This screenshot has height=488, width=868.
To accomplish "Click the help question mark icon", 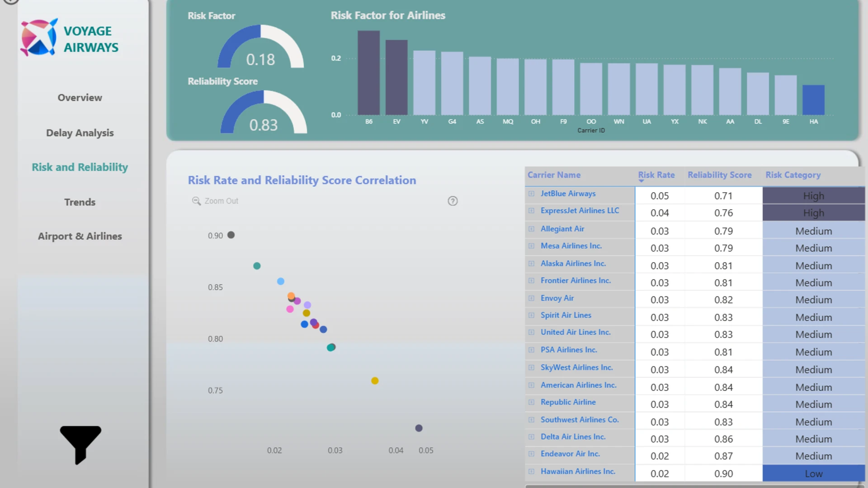I will 453,201.
